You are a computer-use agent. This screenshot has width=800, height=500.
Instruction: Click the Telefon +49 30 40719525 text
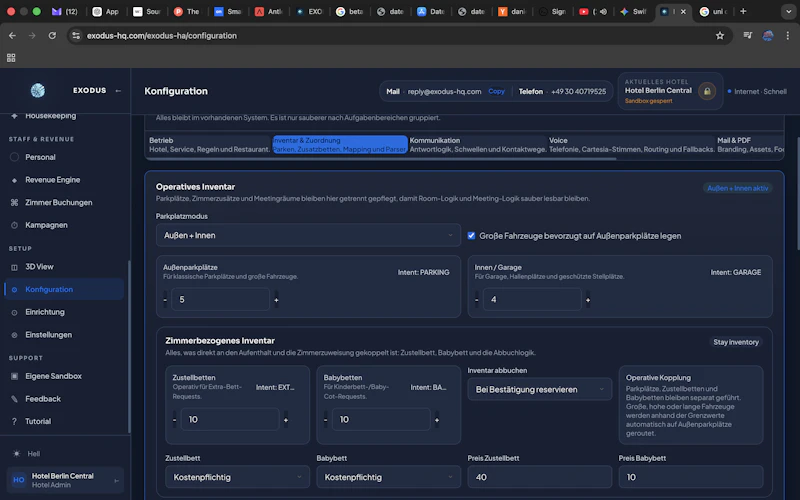pos(562,92)
